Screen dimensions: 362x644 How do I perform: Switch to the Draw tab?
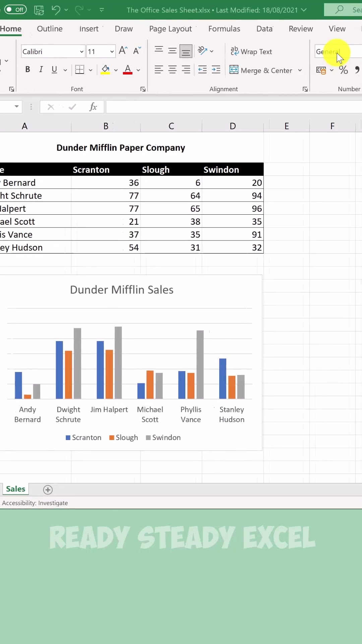124,29
